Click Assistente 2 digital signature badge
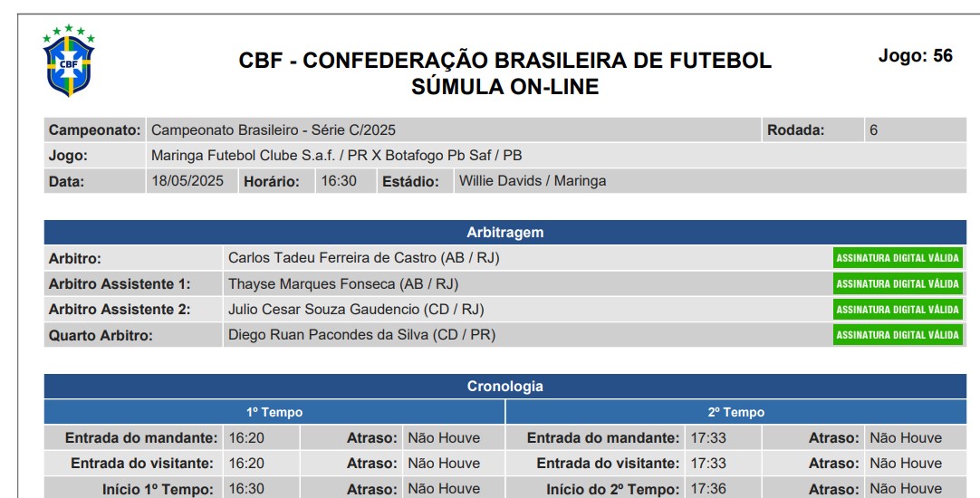 coord(898,310)
